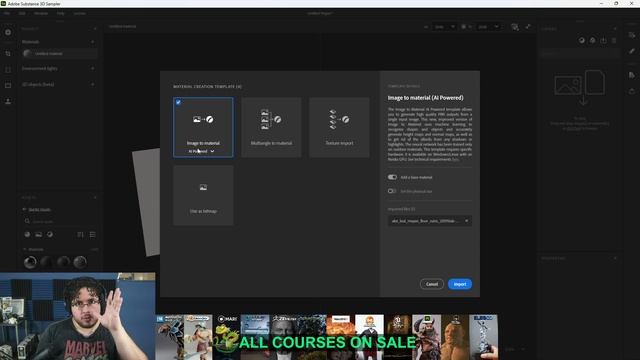Click the window-shaped icon in left sidebar

tap(8, 85)
